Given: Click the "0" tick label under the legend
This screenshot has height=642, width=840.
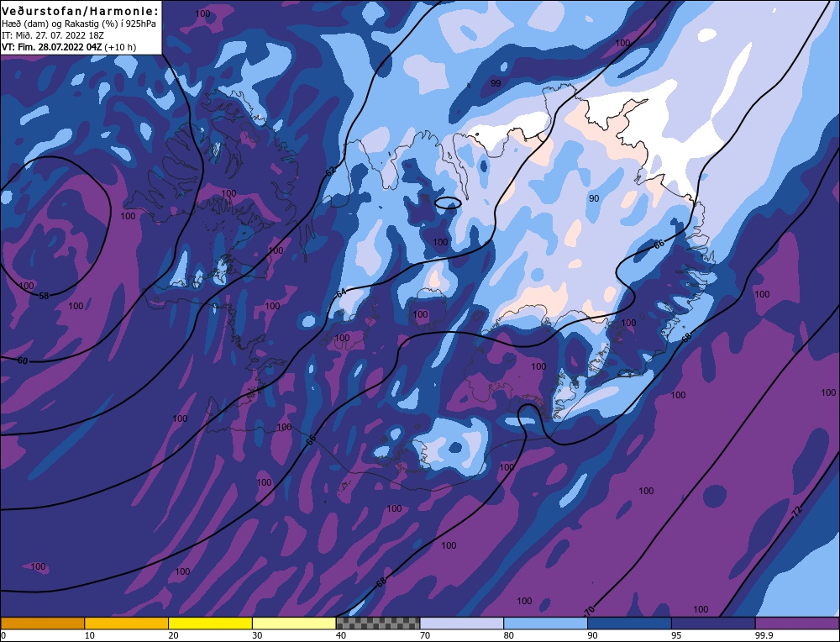Looking at the screenshot, I should (x=3, y=635).
